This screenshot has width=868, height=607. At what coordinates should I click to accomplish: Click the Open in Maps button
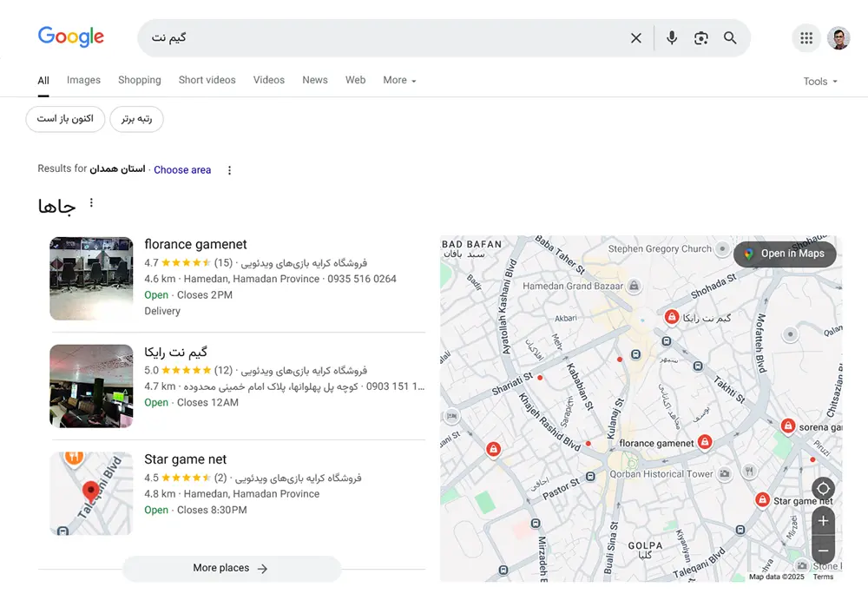tap(785, 254)
